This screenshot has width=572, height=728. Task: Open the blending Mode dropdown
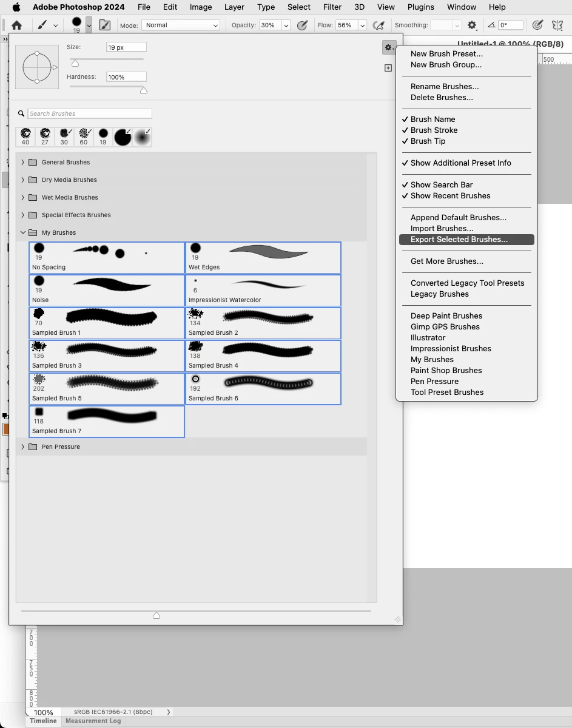[181, 25]
